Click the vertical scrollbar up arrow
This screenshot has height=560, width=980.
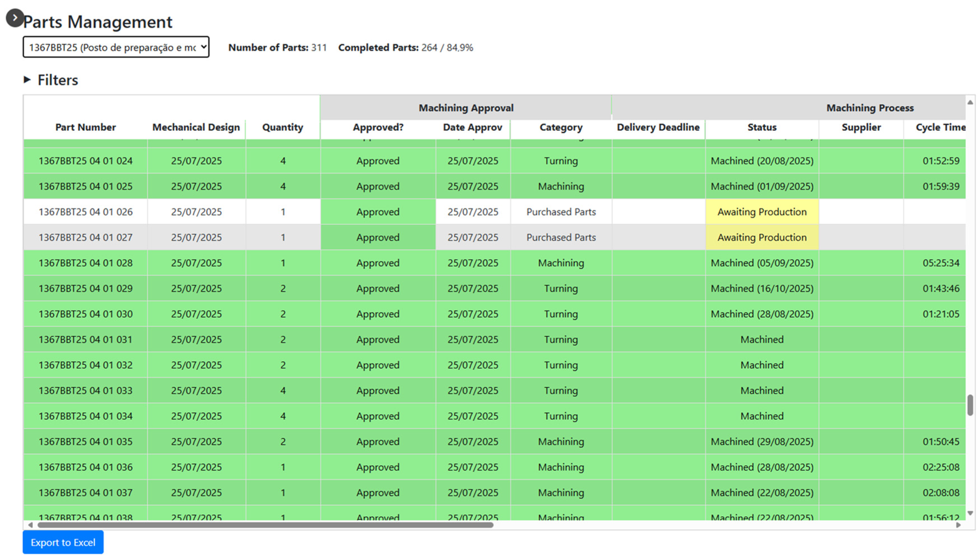click(x=970, y=102)
